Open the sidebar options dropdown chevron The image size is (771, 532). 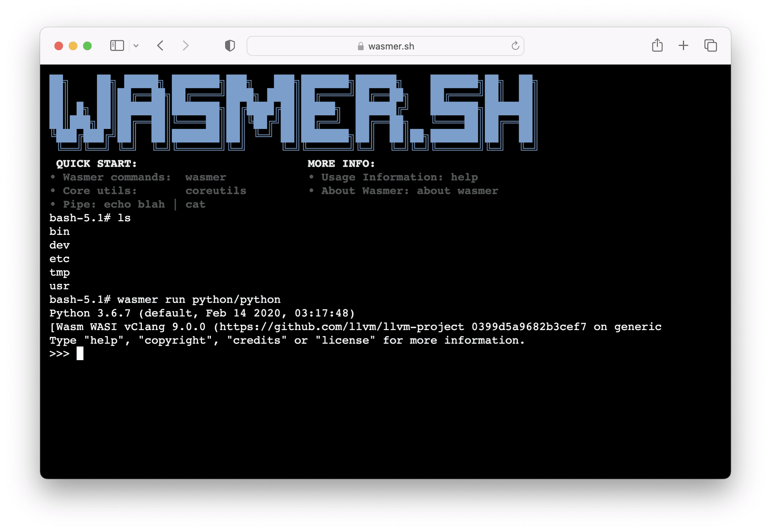click(x=136, y=46)
